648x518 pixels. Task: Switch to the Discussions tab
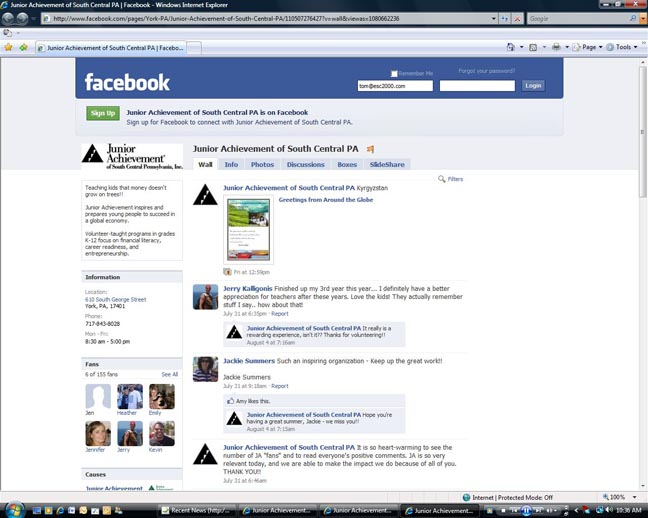(305, 165)
